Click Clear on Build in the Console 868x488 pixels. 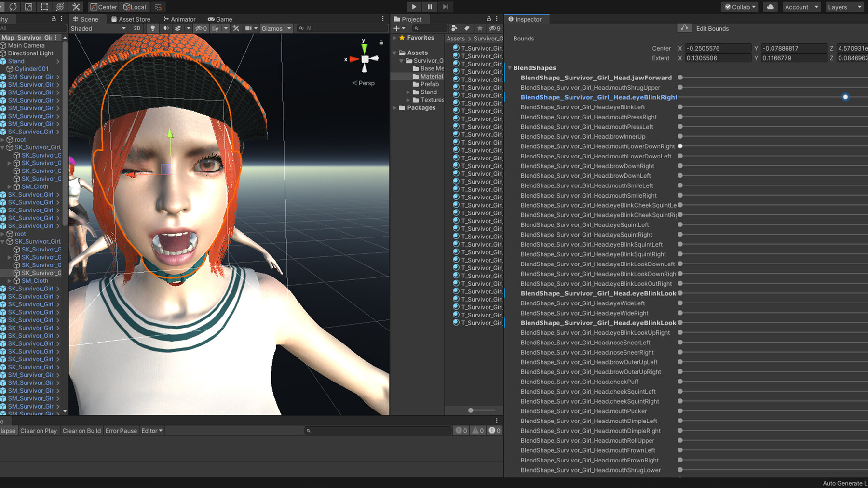click(x=81, y=431)
